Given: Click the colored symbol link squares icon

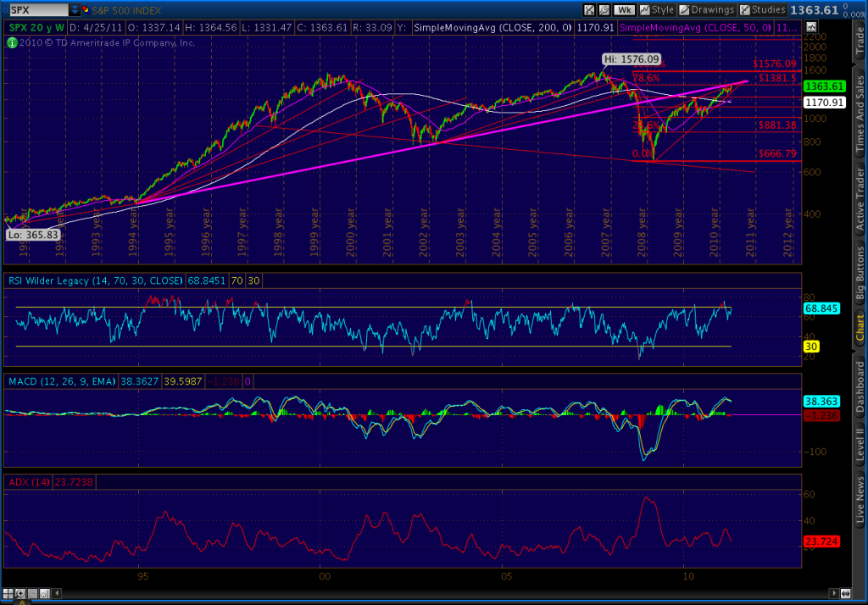Looking at the screenshot, I should click(x=86, y=10).
